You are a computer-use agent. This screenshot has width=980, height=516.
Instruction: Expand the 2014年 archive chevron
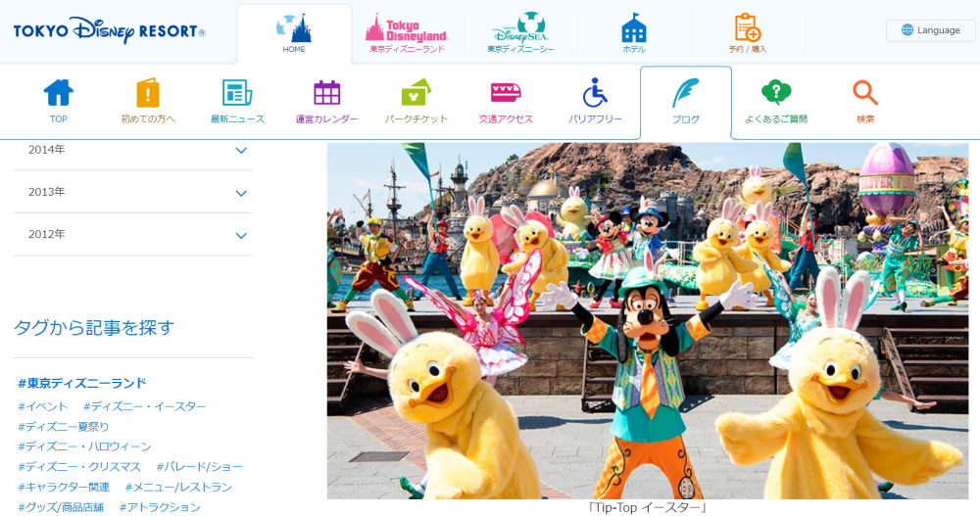pos(241,151)
